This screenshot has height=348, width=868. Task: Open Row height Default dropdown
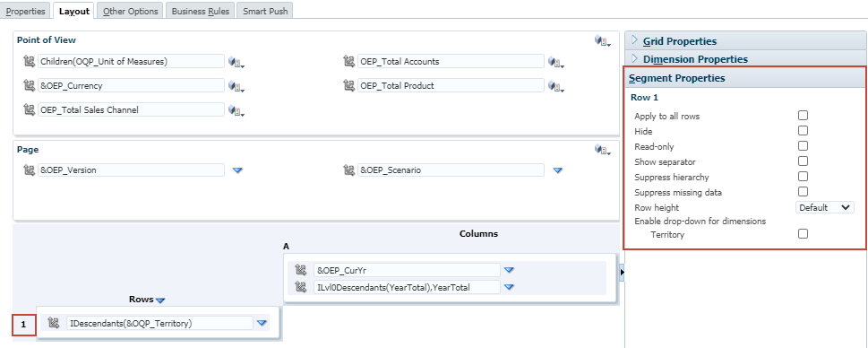pos(825,207)
